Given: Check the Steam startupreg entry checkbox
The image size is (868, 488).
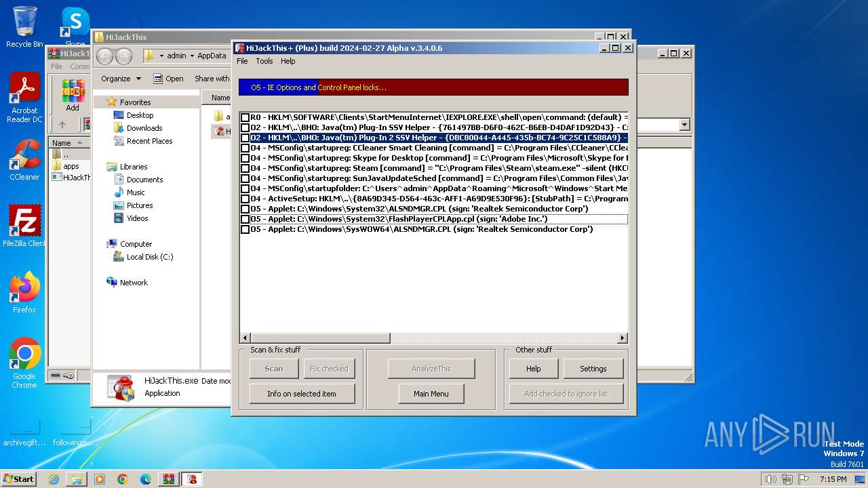Looking at the screenshot, I should coord(245,168).
